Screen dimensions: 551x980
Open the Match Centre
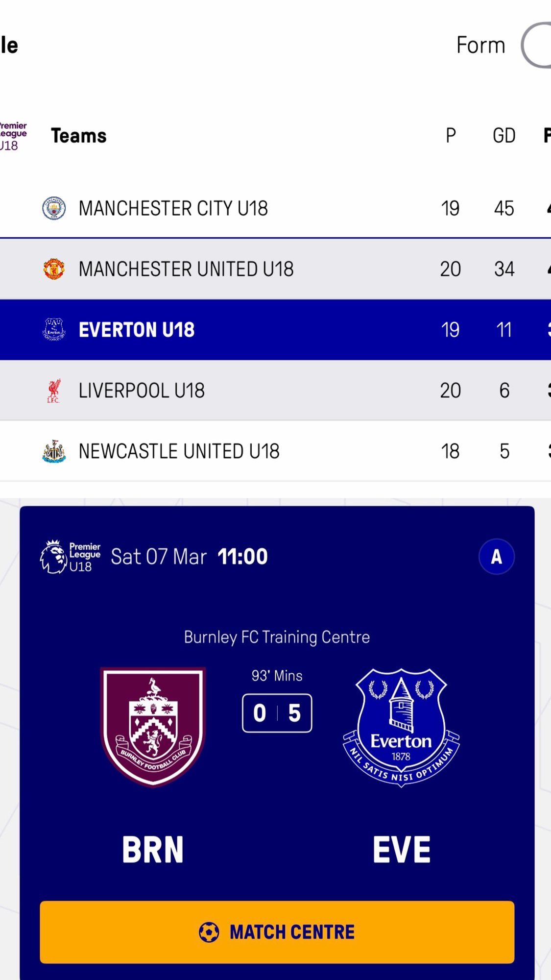(x=277, y=932)
